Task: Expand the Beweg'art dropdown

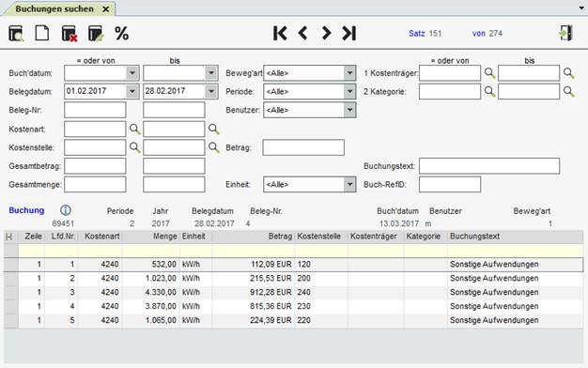Action: (x=349, y=73)
